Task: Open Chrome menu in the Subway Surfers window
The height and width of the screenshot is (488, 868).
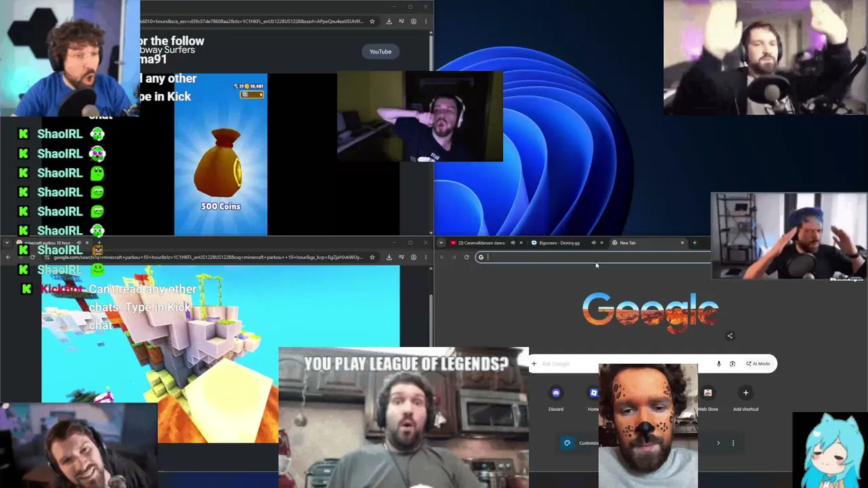Action: click(x=426, y=22)
